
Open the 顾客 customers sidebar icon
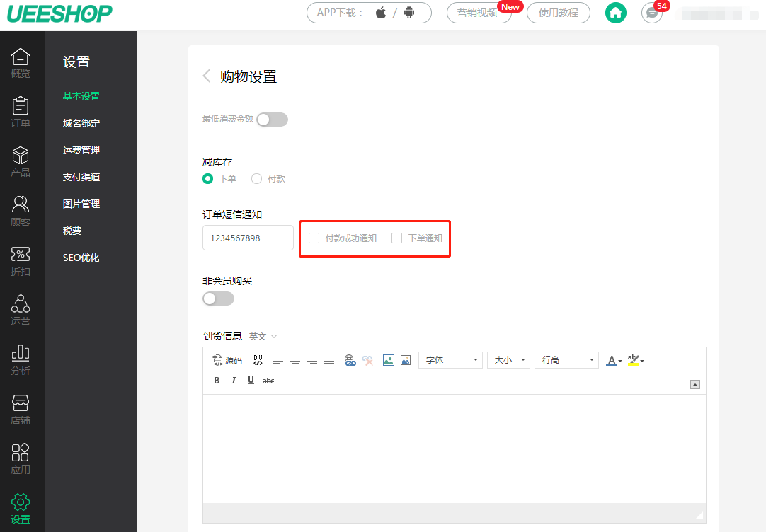(x=21, y=212)
